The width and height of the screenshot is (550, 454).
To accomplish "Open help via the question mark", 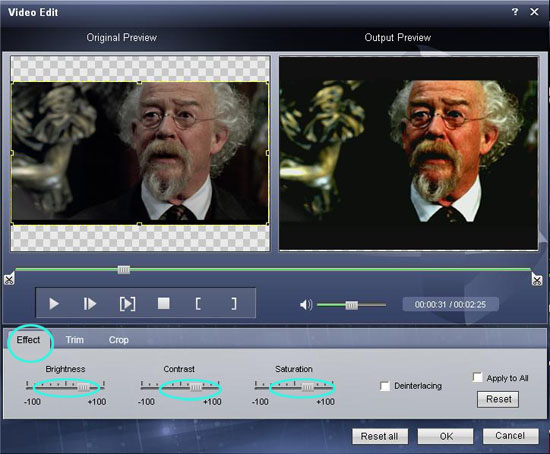I will coord(515,12).
